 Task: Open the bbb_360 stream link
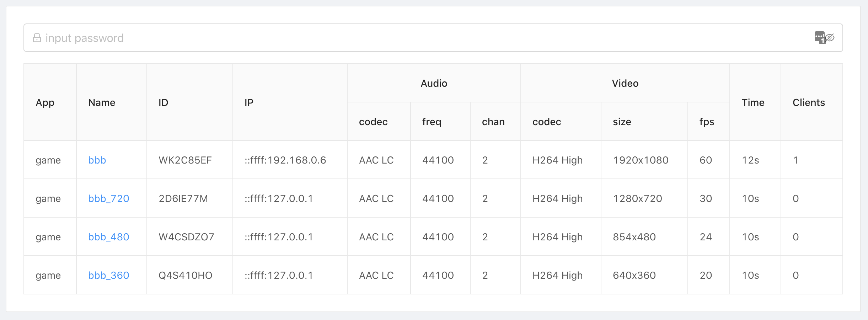pos(108,275)
